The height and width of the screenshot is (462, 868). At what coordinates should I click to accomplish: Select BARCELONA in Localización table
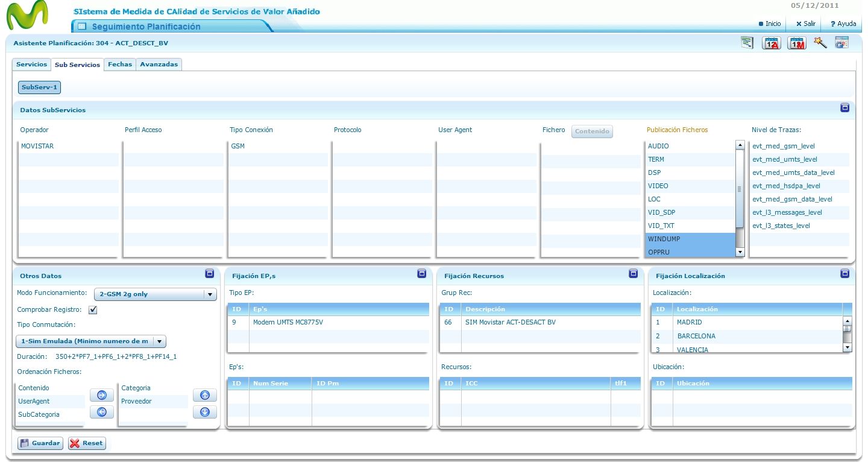747,336
